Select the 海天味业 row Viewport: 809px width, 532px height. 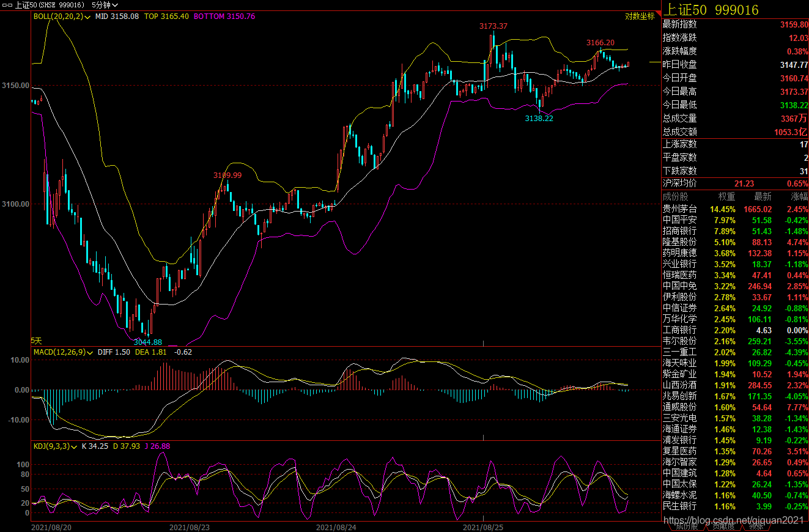pos(736,363)
